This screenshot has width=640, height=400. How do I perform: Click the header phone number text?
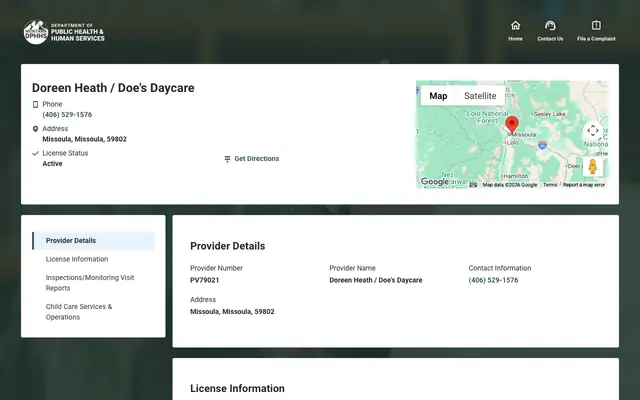[67, 115]
